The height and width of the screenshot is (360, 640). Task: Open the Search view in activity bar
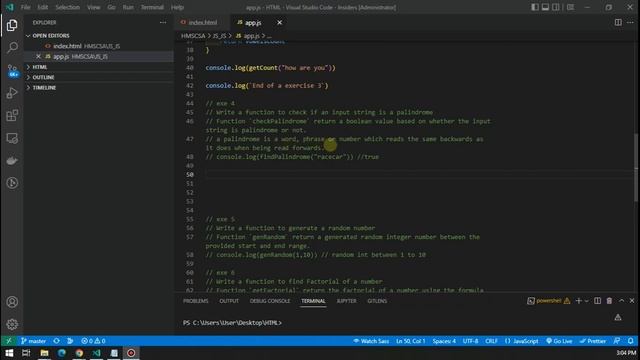[12, 47]
